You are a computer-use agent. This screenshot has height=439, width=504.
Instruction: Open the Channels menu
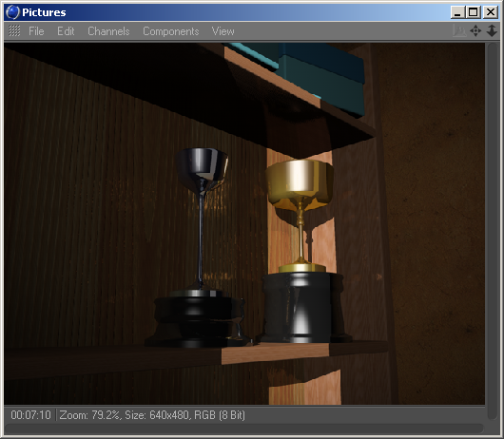[108, 31]
